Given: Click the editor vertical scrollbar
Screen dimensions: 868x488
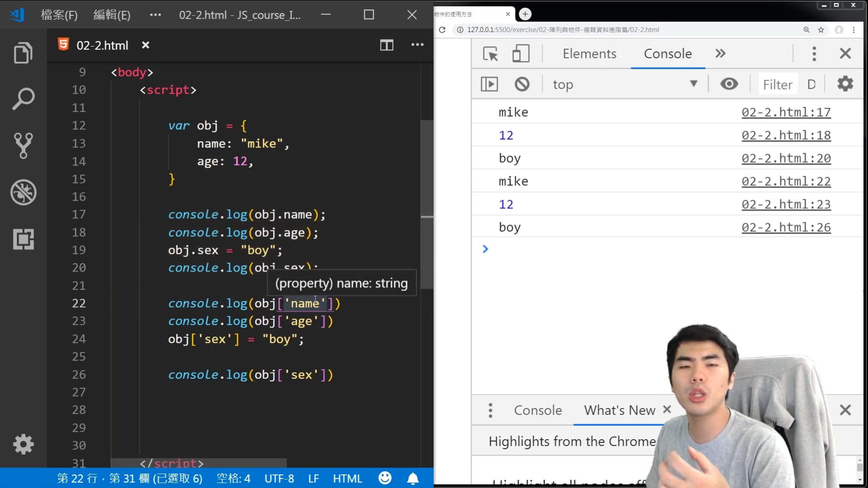Looking at the screenshot, I should pos(427,203).
